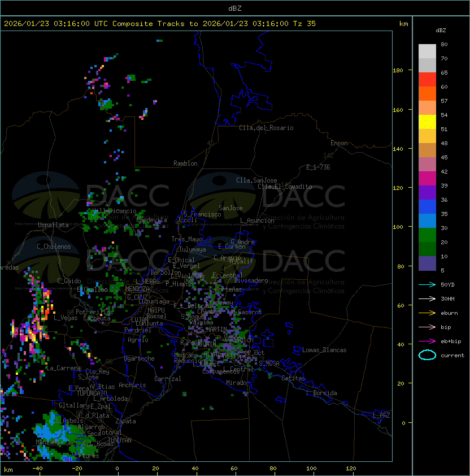Click the L_PAZ map label
The width and height of the screenshot is (470, 476).
[x=381, y=416]
